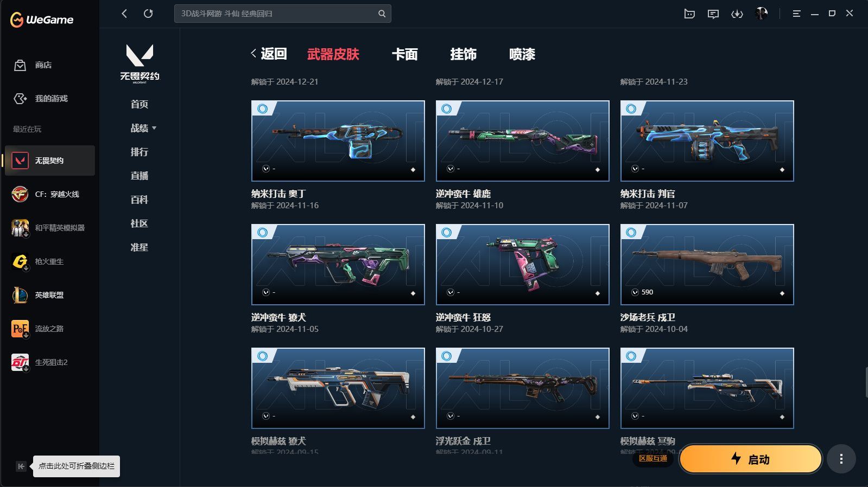The height and width of the screenshot is (487, 868).
Task: Click the vertical scrollbar on right
Action: point(866,383)
